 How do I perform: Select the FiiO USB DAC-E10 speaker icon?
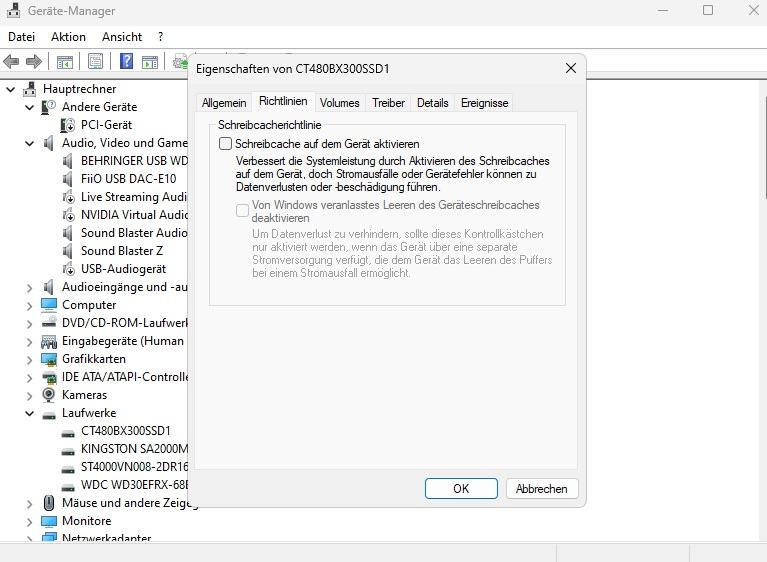pos(68,179)
